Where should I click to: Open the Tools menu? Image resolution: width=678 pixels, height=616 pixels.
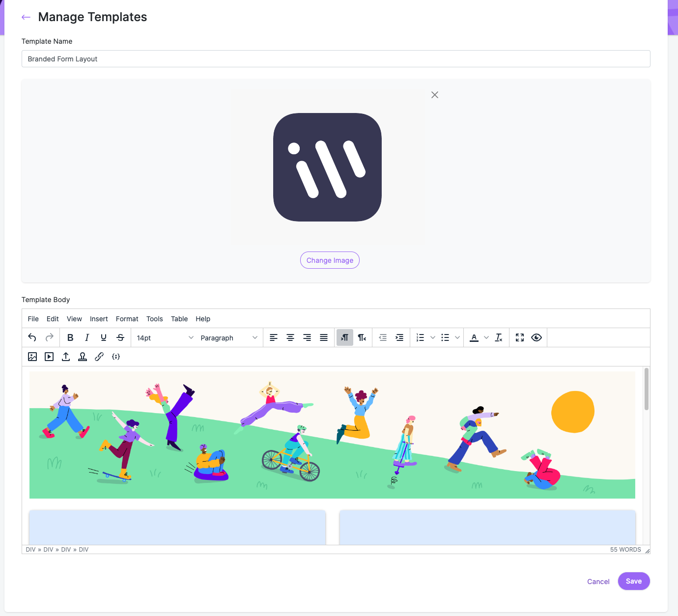click(155, 319)
